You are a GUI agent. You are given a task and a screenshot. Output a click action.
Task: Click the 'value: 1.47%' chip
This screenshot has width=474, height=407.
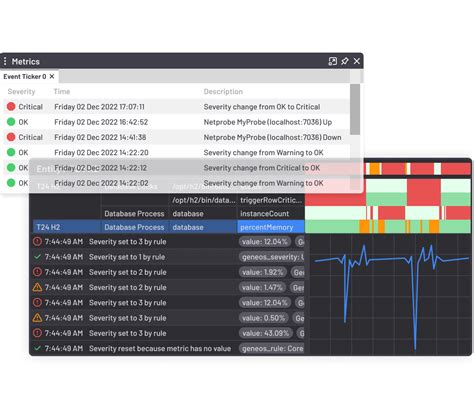click(262, 287)
